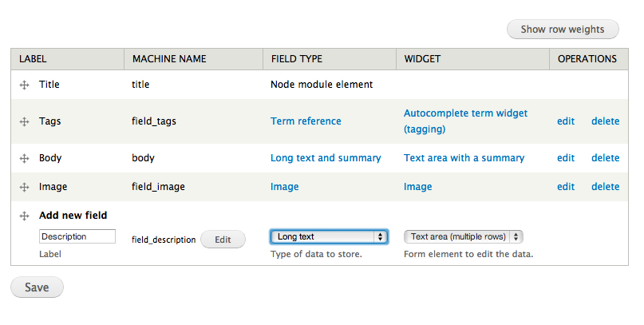Delete the Tags field
This screenshot has height=325, width=644.
tap(605, 121)
